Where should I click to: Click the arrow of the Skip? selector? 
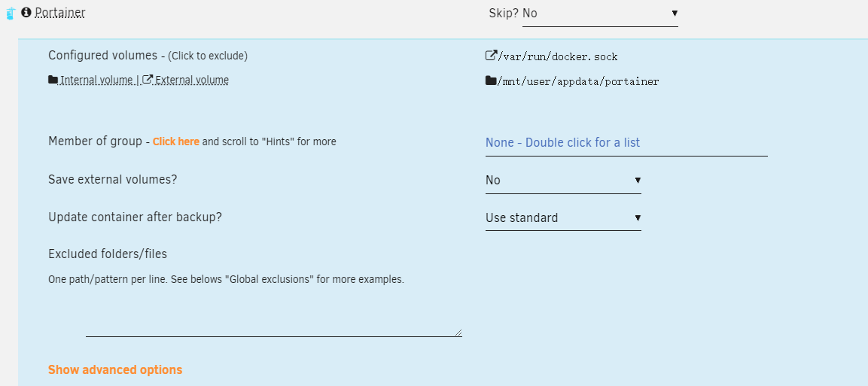point(675,14)
